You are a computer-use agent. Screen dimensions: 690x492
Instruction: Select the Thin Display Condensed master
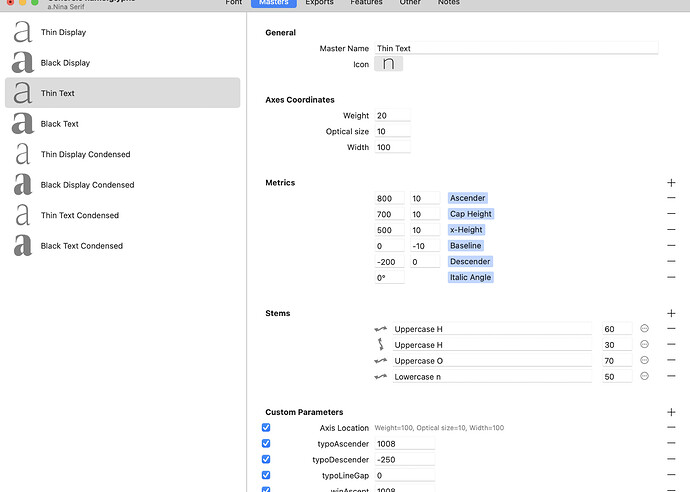tap(122, 154)
